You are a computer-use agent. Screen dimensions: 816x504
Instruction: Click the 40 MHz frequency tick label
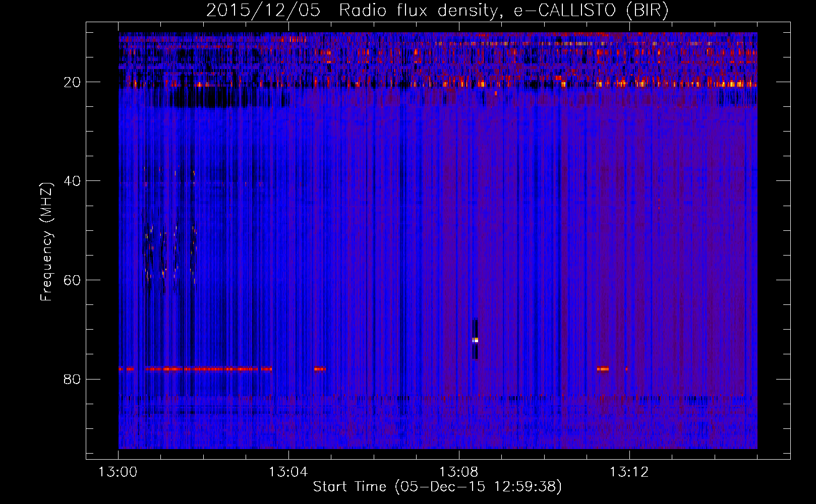point(73,181)
